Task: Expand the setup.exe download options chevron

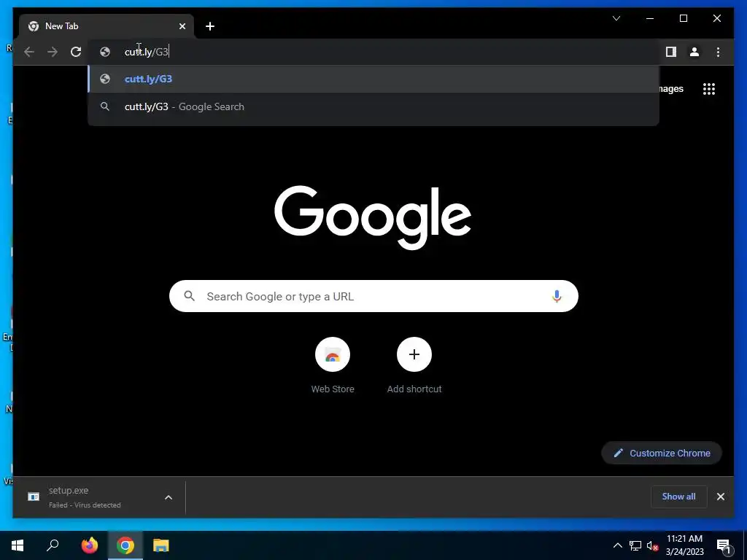Action: coord(169,497)
